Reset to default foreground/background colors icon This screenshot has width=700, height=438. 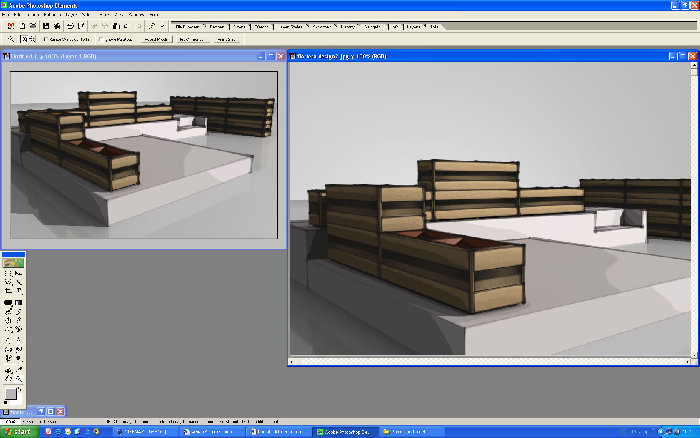point(6,402)
